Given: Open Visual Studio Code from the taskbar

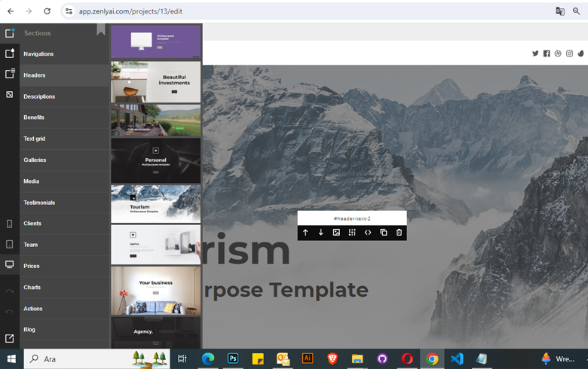Looking at the screenshot, I should tap(457, 359).
